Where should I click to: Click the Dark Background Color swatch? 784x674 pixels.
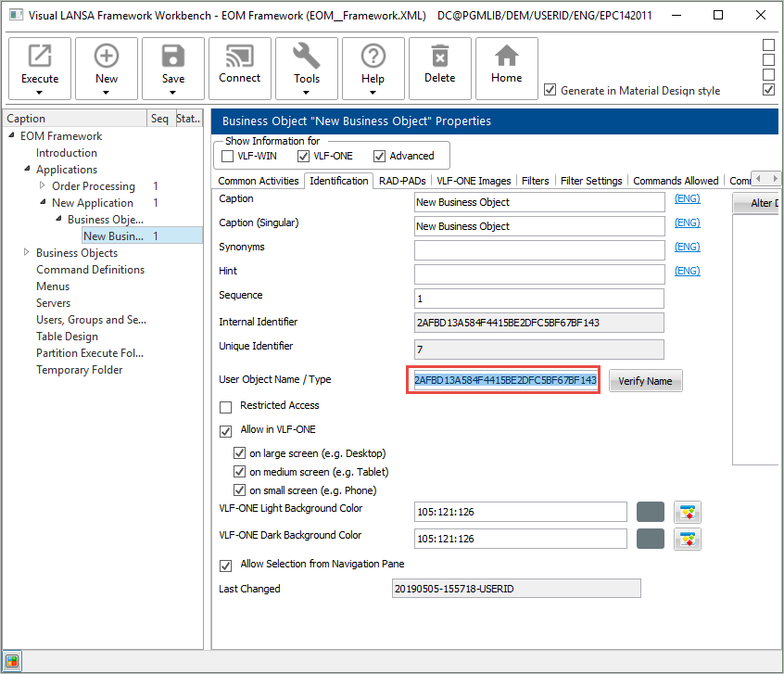[651, 539]
